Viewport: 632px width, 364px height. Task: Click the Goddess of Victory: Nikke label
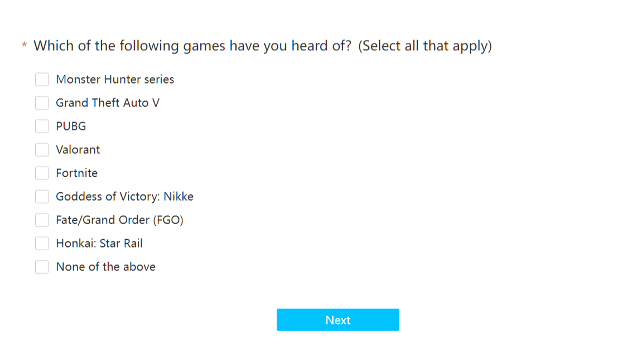pos(124,197)
